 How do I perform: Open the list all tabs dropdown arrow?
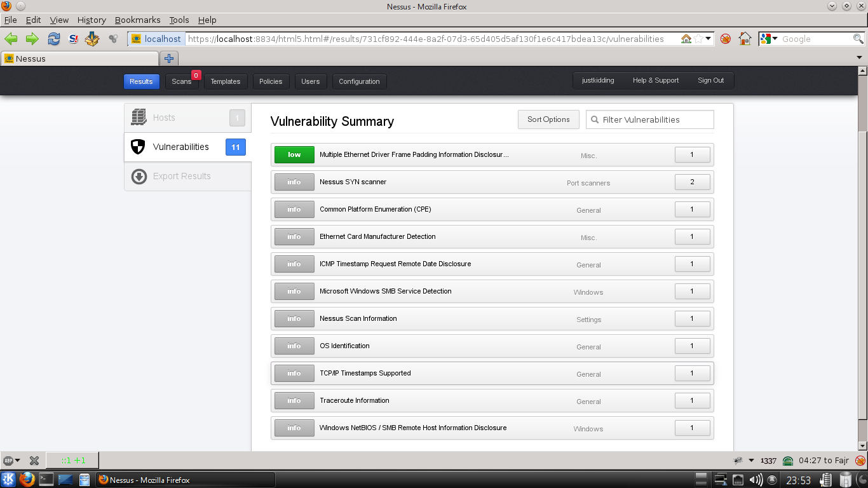(860, 58)
